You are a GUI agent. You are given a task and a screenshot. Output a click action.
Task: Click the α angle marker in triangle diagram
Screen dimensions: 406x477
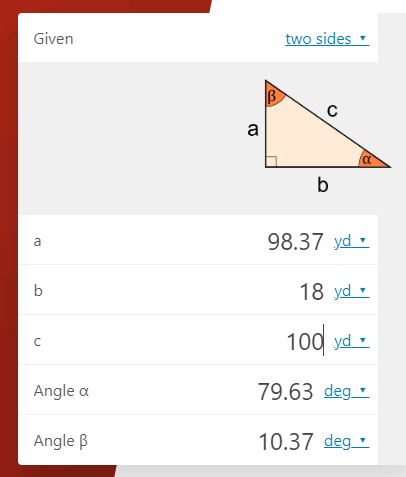point(371,159)
